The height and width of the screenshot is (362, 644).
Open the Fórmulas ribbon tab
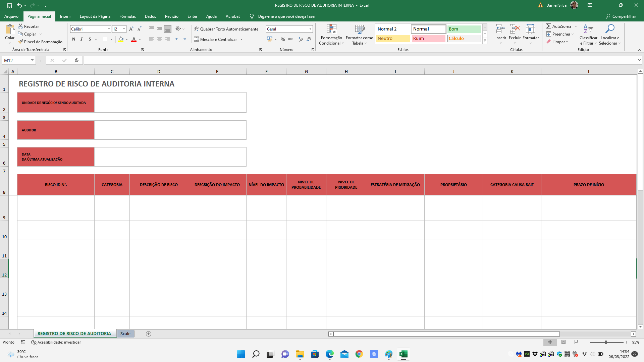point(127,16)
